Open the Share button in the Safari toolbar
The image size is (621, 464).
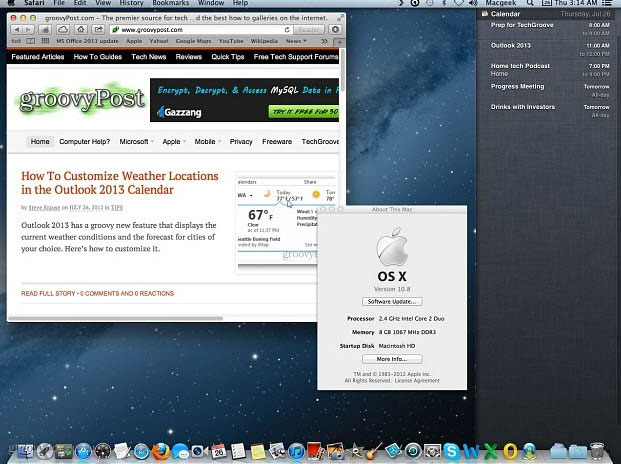click(98, 30)
